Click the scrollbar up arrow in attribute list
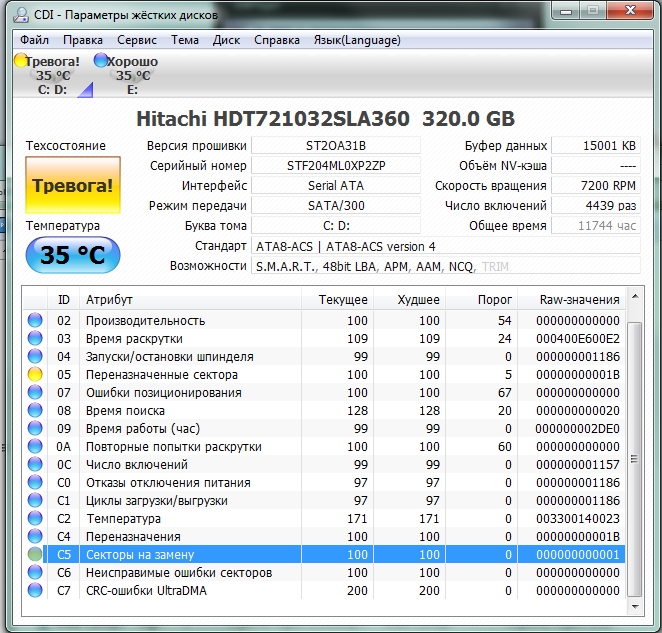 tap(635, 297)
